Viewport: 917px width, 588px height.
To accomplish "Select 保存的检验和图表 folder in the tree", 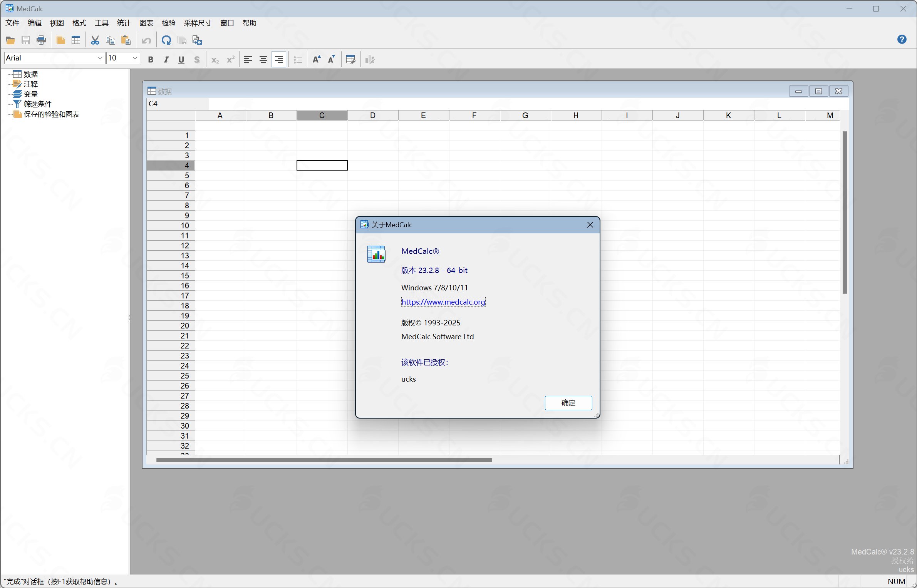I will 52,114.
